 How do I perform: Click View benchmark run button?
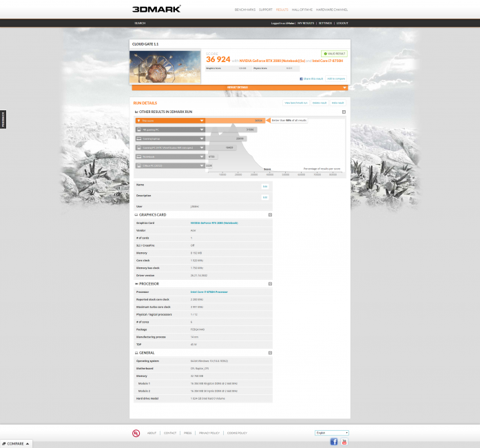296,103
